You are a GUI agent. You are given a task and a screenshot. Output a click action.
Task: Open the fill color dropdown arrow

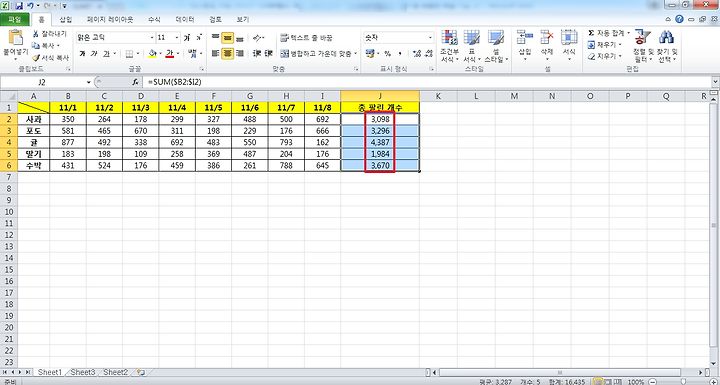(x=160, y=54)
